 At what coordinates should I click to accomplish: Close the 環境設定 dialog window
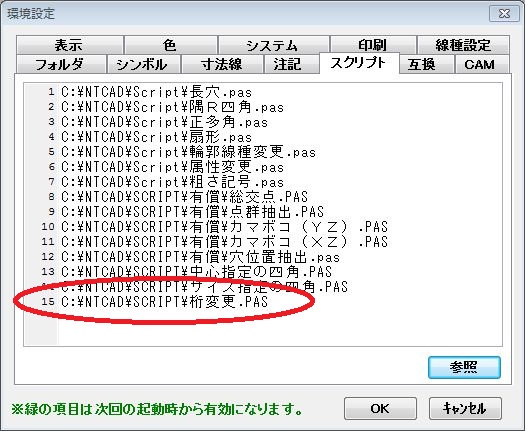pos(504,13)
